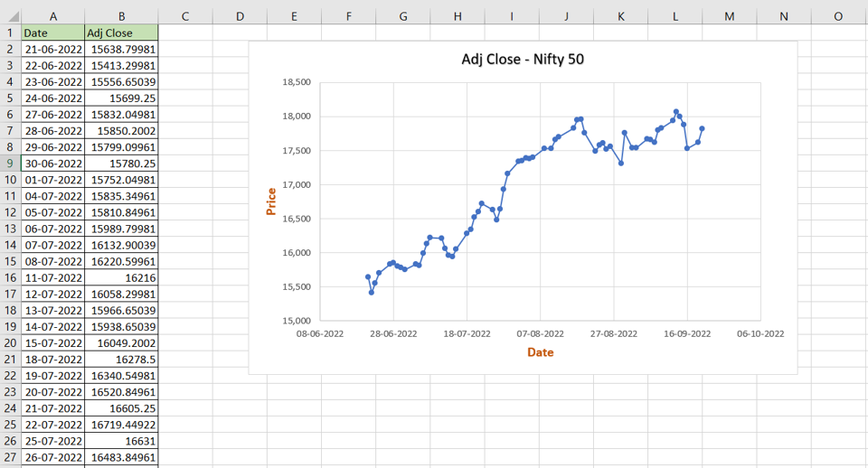Select row 9 header

click(10, 164)
